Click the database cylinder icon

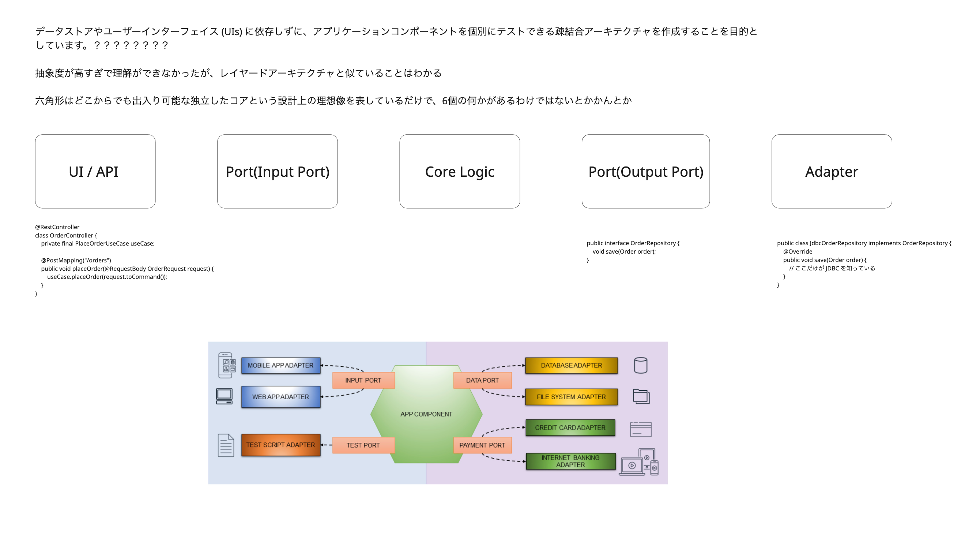[x=641, y=365]
